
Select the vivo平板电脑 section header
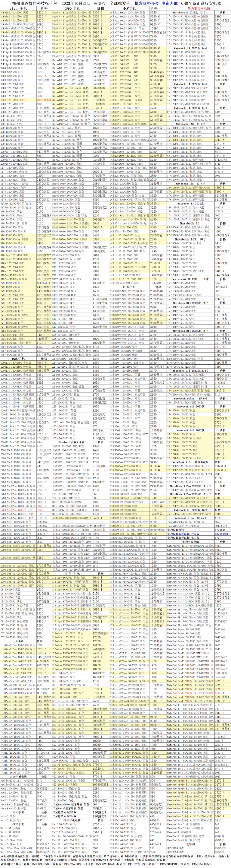[x=18, y=777]
